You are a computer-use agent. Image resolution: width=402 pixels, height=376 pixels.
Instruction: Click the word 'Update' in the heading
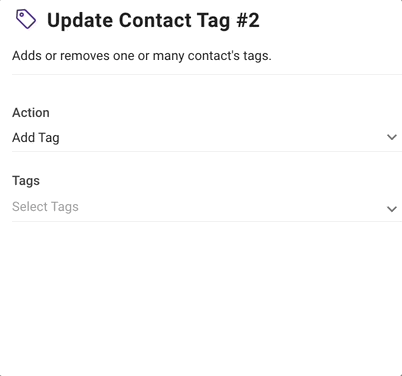[x=80, y=20]
